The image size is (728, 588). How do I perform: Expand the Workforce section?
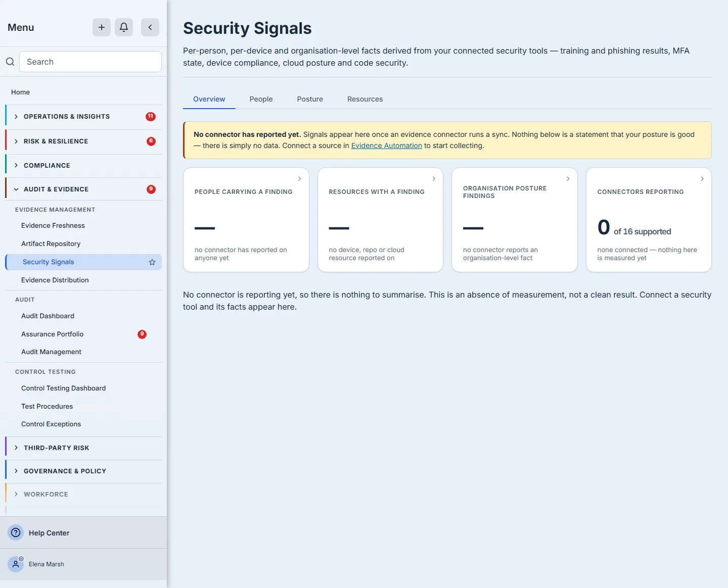[83, 495]
